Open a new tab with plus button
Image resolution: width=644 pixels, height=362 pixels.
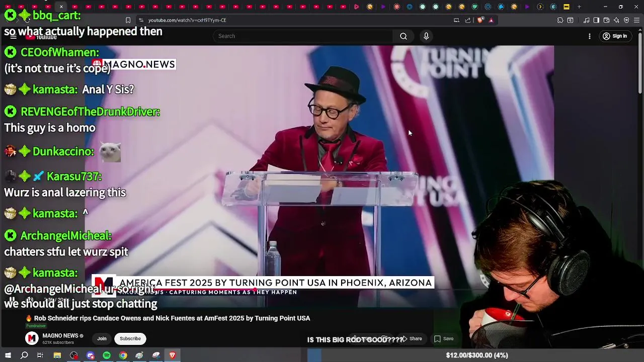tap(579, 7)
